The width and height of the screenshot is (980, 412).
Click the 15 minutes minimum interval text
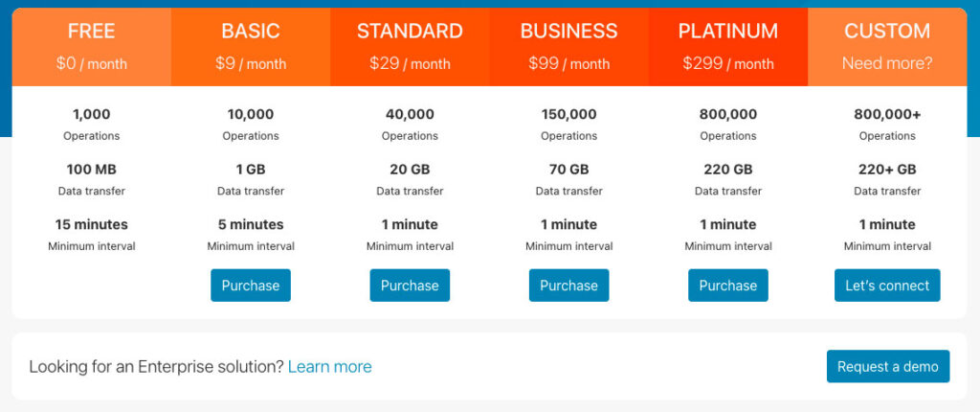click(91, 224)
